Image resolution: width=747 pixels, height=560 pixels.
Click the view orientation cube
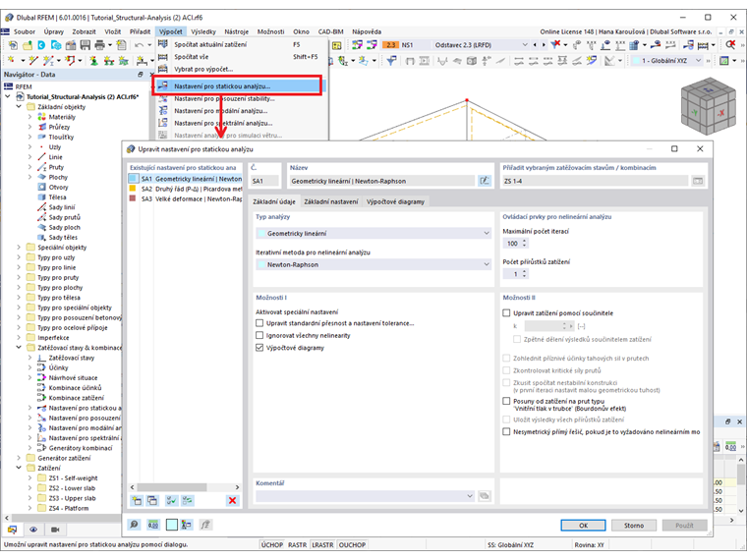coord(709,106)
